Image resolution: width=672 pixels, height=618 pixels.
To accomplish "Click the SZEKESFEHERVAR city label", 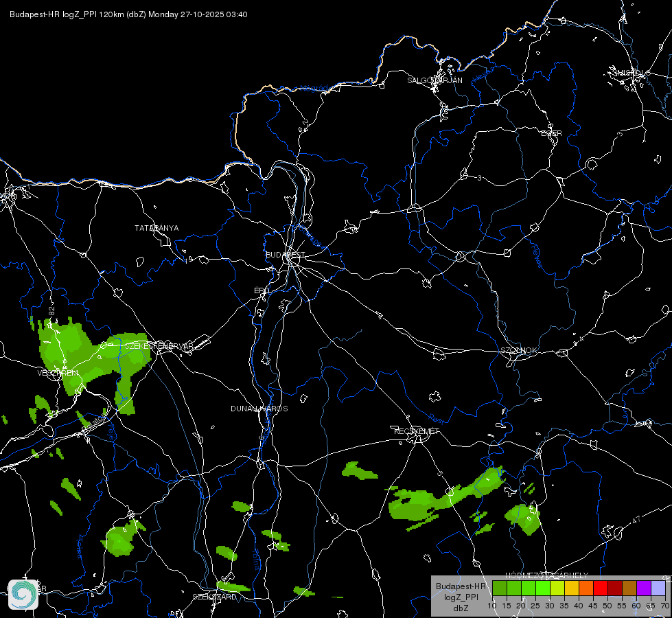I will pyautogui.click(x=159, y=345).
